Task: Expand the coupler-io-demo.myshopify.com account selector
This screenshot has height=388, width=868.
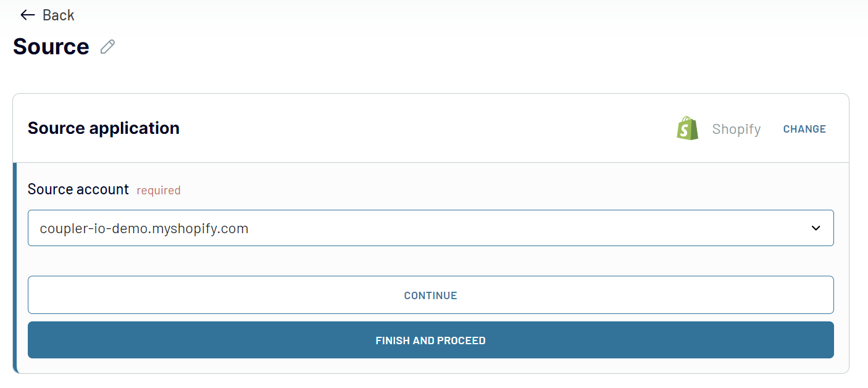Action: point(430,228)
